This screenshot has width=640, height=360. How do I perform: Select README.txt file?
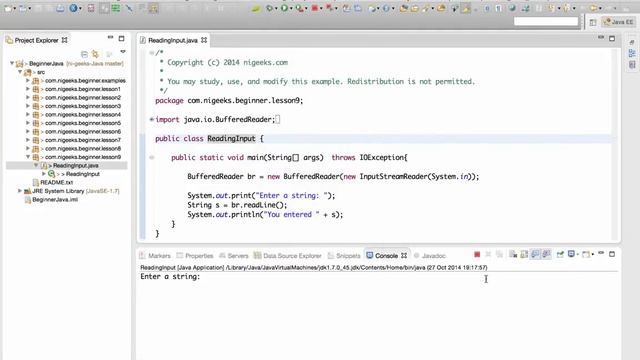[56, 182]
